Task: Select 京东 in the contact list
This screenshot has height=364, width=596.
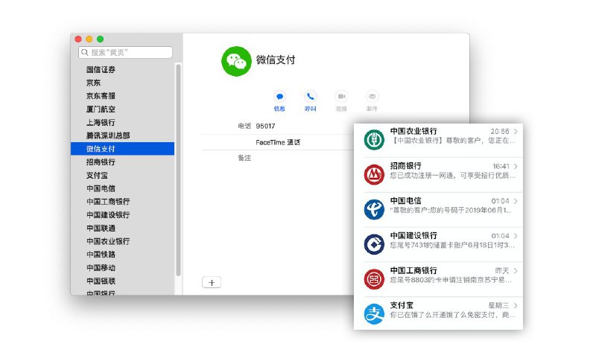Action: pyautogui.click(x=94, y=83)
